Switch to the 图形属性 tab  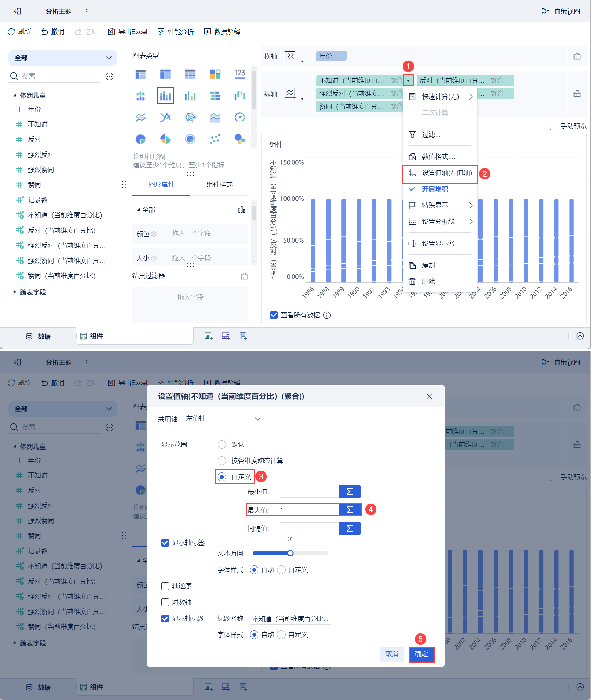161,185
